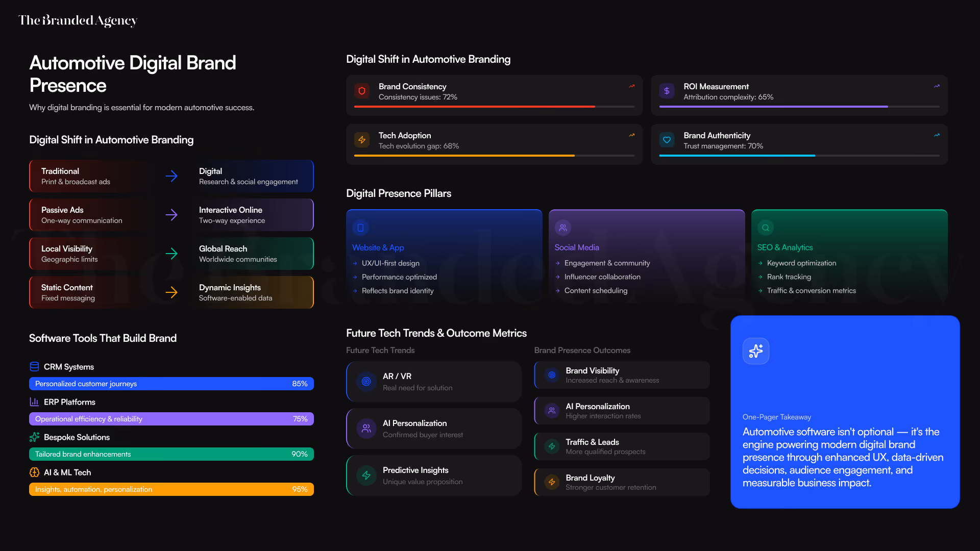Select the Global Reach card
The height and width of the screenshot is (551, 980).
[x=251, y=254]
